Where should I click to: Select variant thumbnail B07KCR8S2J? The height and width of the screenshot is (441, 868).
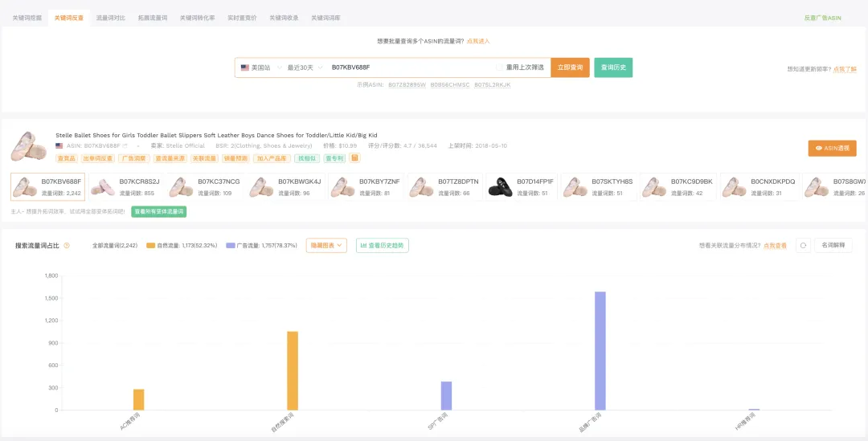(127, 187)
